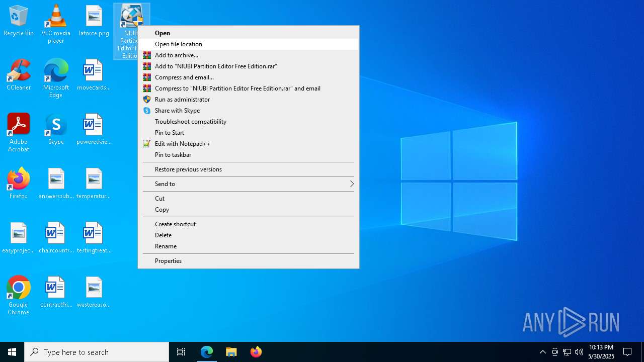The height and width of the screenshot is (362, 644).
Task: Open Task View from the taskbar
Action: tap(181, 352)
